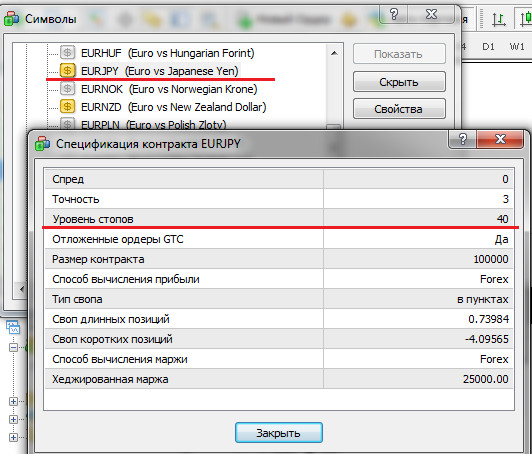The image size is (532, 454).
Task: Click the EURJPY yellow dollar icon
Action: coord(68,71)
